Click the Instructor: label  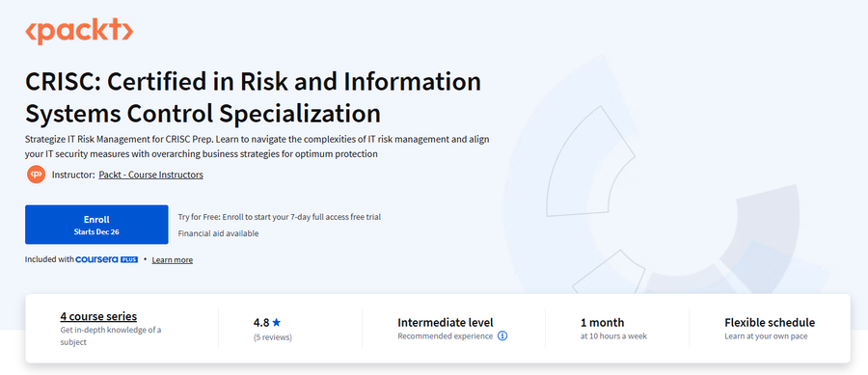point(73,174)
